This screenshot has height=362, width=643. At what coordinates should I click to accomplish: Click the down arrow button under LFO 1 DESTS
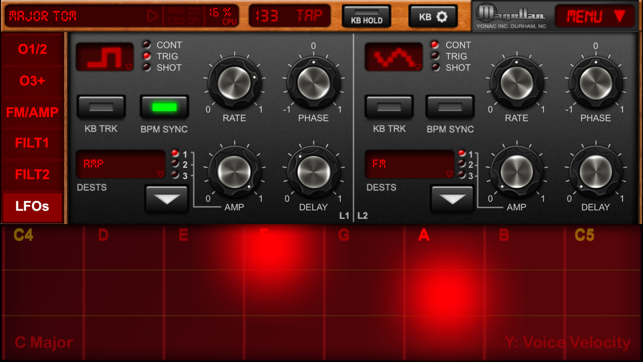coord(166,199)
